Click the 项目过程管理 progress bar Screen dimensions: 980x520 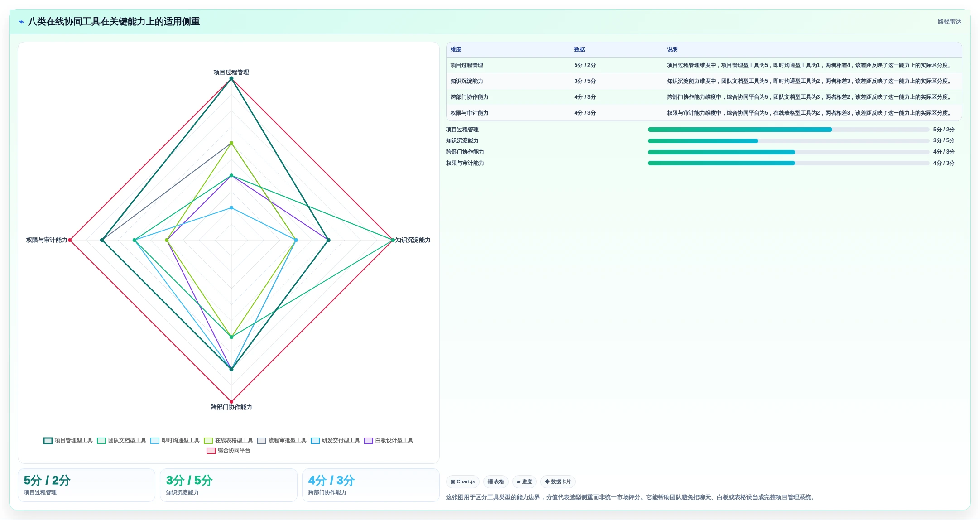click(788, 130)
